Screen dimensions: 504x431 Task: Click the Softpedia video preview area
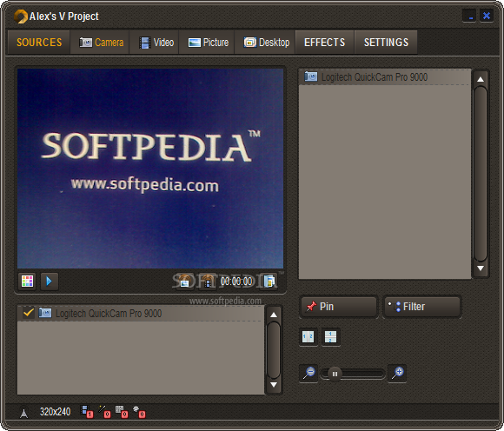pos(150,169)
